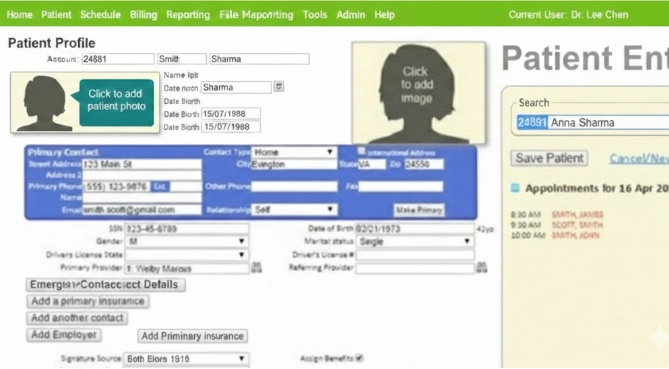Click the Add Employer button

click(x=64, y=335)
